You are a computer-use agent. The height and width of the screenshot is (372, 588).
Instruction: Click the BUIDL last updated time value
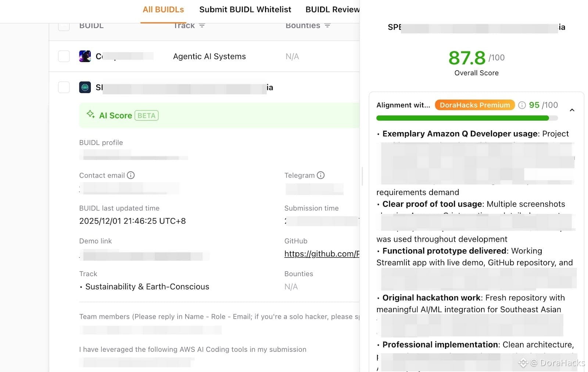coord(132,221)
